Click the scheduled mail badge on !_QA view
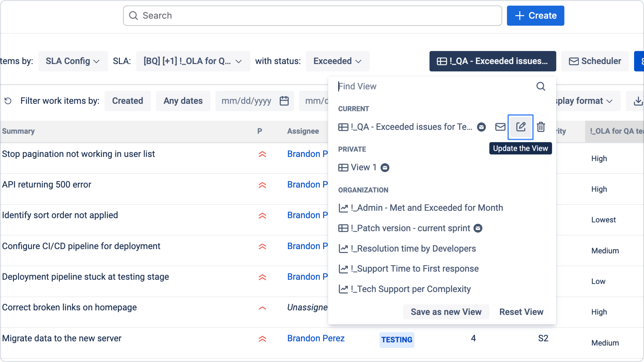 pyautogui.click(x=481, y=127)
